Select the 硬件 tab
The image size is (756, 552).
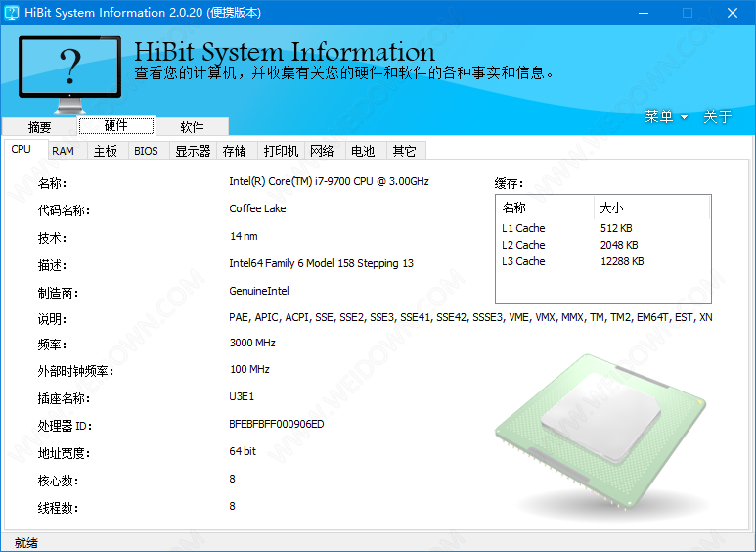[116, 126]
